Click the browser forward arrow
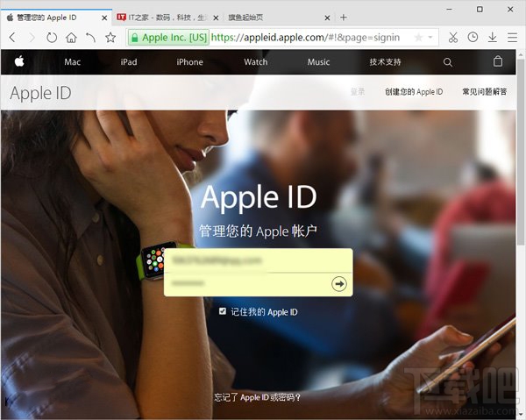The width and height of the screenshot is (526, 420). pos(32,37)
